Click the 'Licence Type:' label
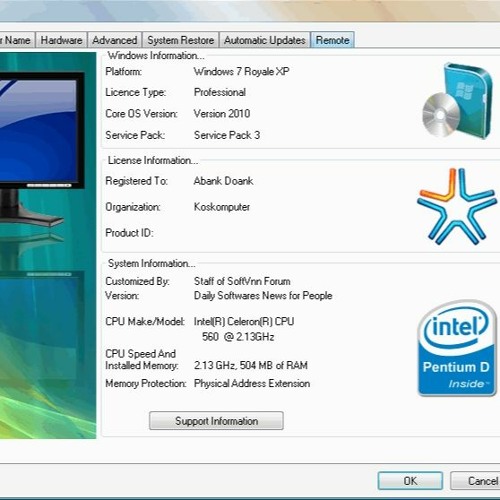This screenshot has width=500, height=500. (136, 92)
